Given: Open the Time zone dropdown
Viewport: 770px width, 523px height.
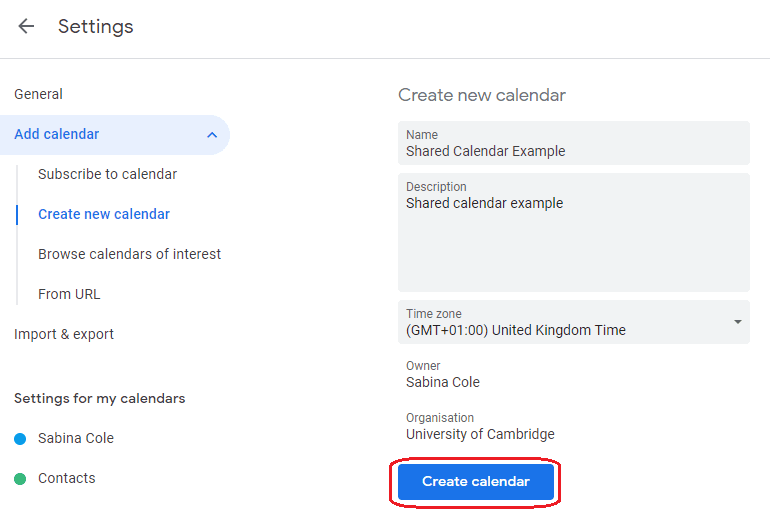Looking at the screenshot, I should pos(560,323).
